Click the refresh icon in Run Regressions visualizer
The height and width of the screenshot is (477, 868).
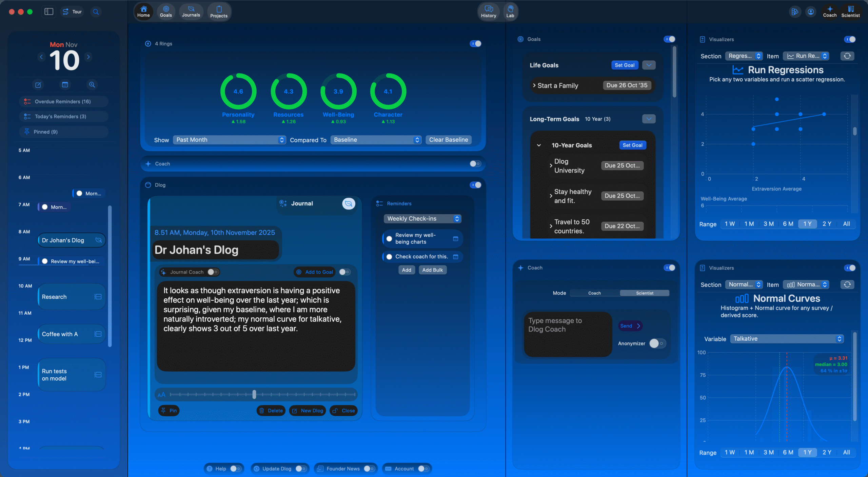847,56
